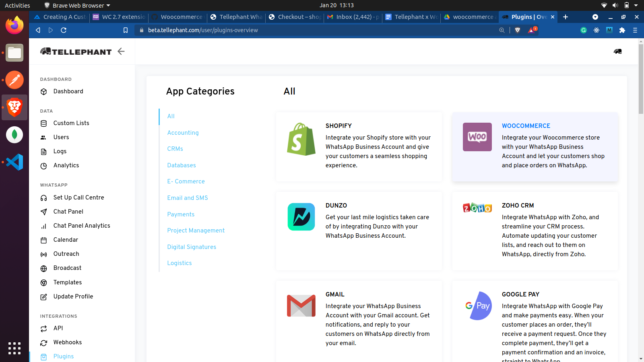Image resolution: width=644 pixels, height=362 pixels.
Task: Open a new browser tab
Action: click(566, 17)
